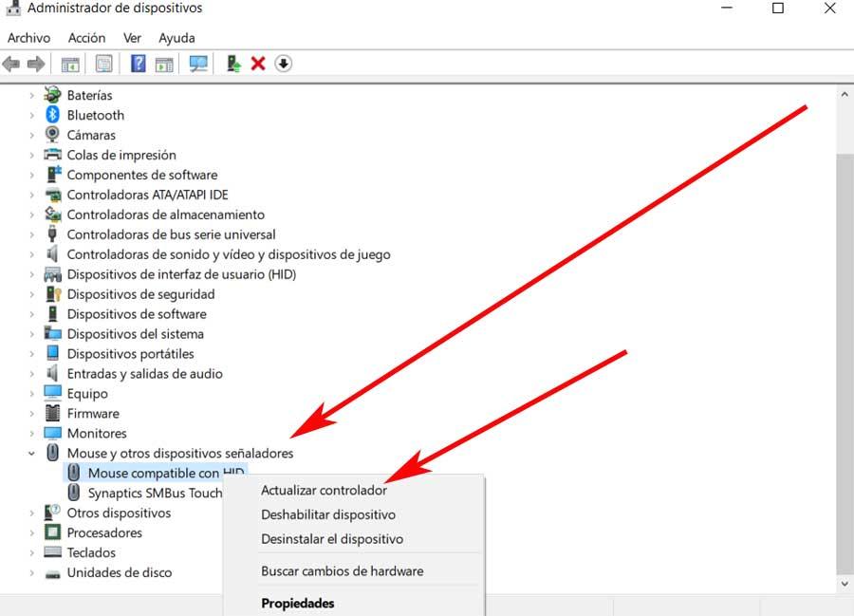
Task: Click the action pane toolbar icon
Action: 164,65
